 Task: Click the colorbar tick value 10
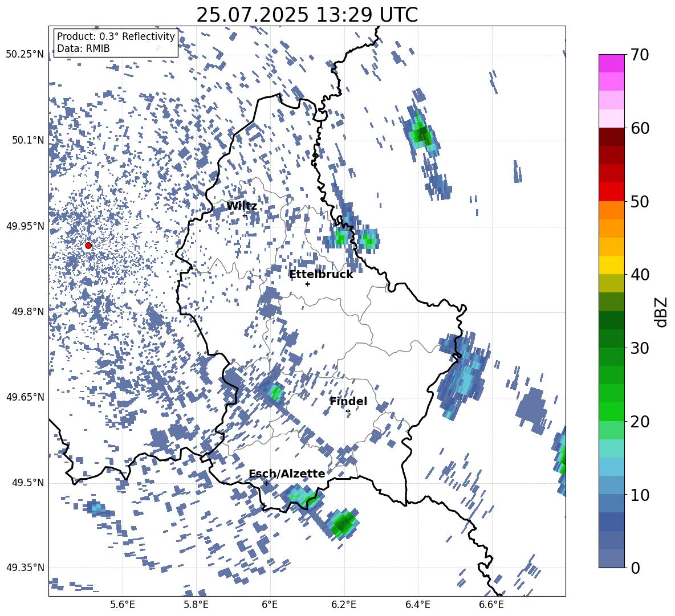tap(640, 495)
